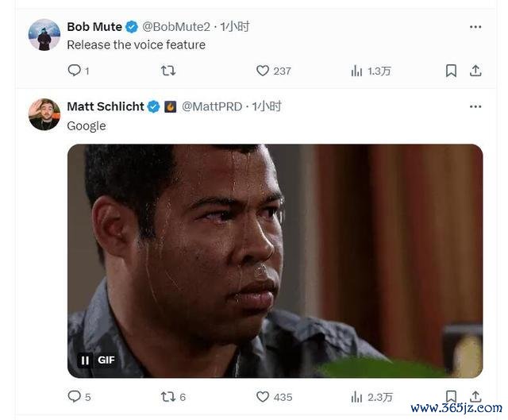Pause the sweating man GIF
508x420 pixels.
click(85, 360)
